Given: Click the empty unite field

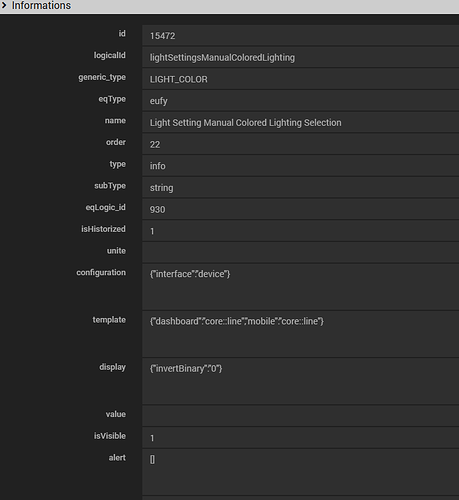Looking at the screenshot, I should (x=301, y=253).
